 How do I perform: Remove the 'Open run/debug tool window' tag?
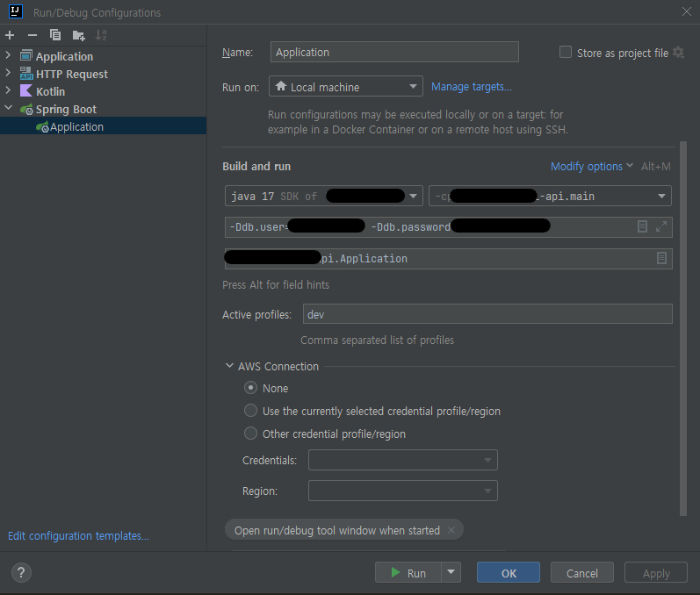(x=451, y=530)
